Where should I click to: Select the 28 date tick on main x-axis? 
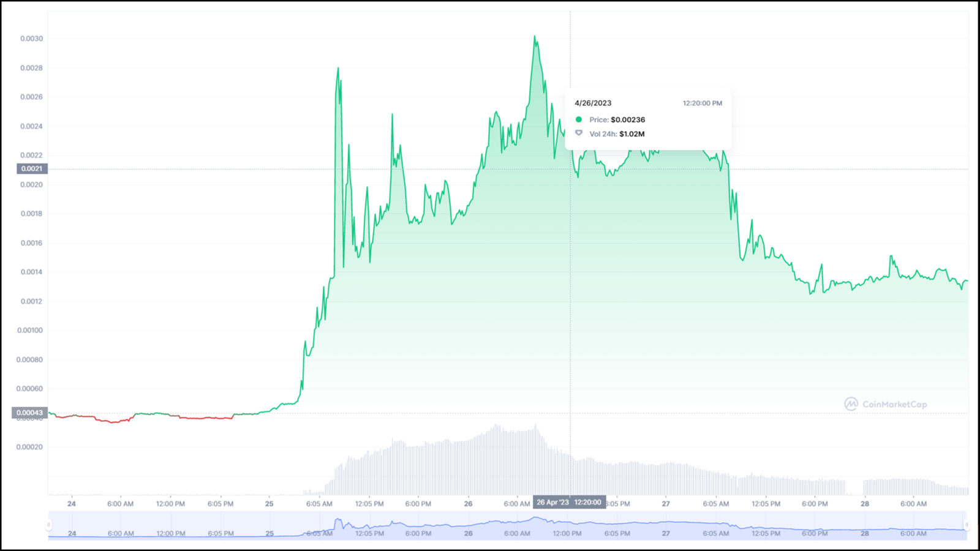coord(865,504)
